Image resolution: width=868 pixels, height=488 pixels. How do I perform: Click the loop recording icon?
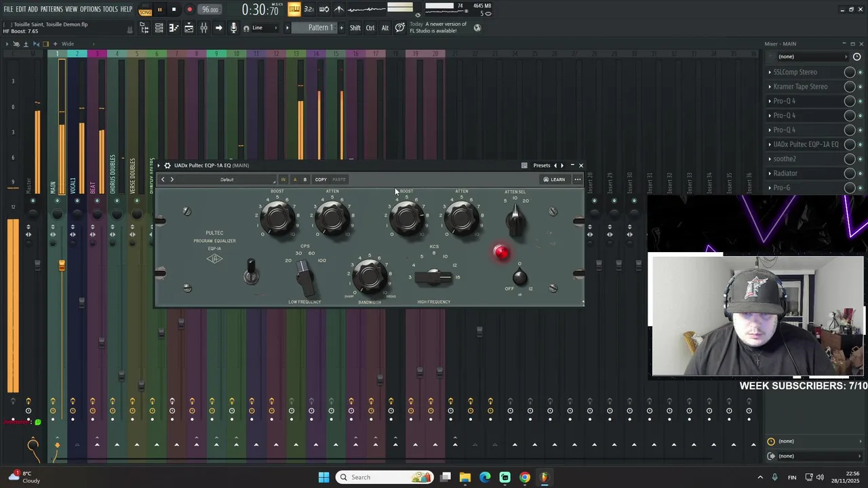(324, 9)
